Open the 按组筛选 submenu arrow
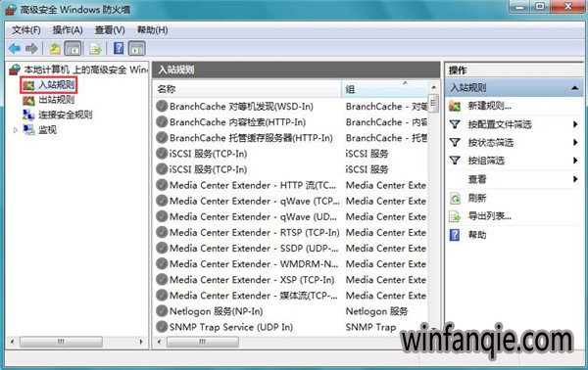The height and width of the screenshot is (370, 588). [575, 161]
